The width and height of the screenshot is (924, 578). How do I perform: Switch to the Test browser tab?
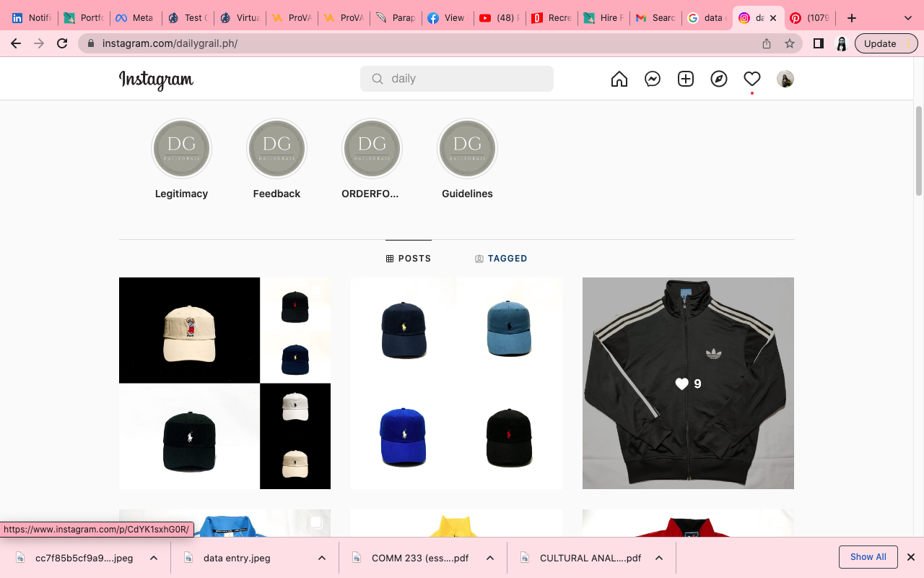click(187, 18)
